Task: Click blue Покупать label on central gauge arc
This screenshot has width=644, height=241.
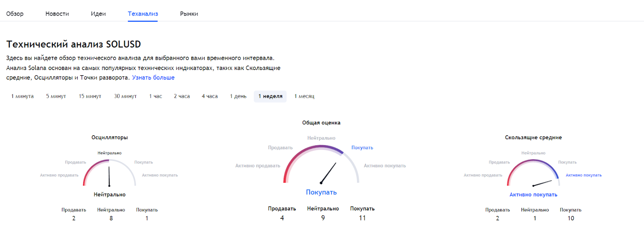Action: click(362, 148)
